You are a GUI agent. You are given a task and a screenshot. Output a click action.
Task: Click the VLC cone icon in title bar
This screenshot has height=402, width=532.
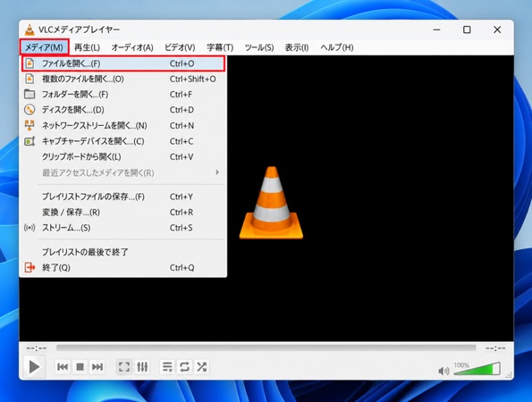[30, 29]
